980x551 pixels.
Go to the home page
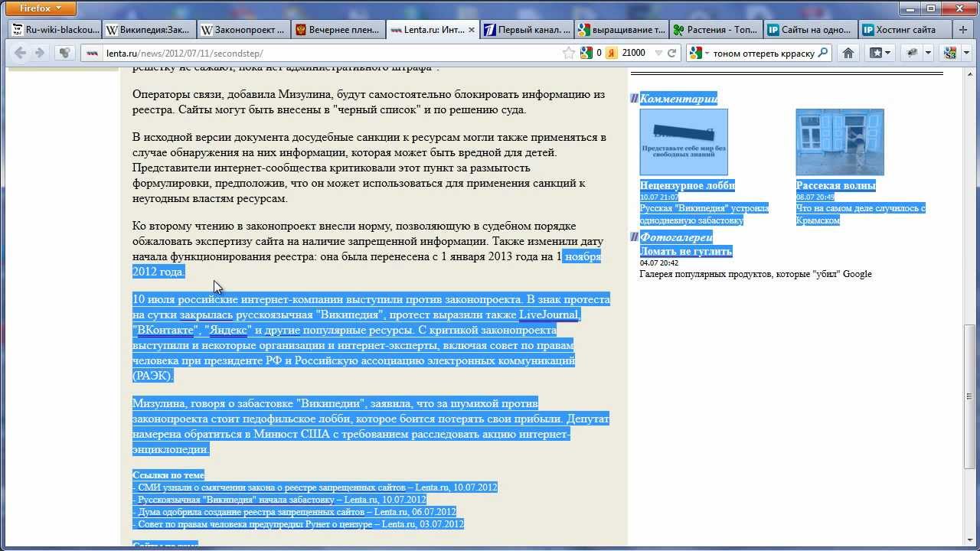(848, 53)
